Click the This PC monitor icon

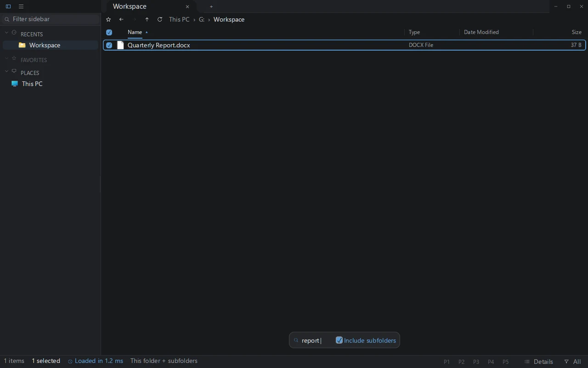[15, 84]
